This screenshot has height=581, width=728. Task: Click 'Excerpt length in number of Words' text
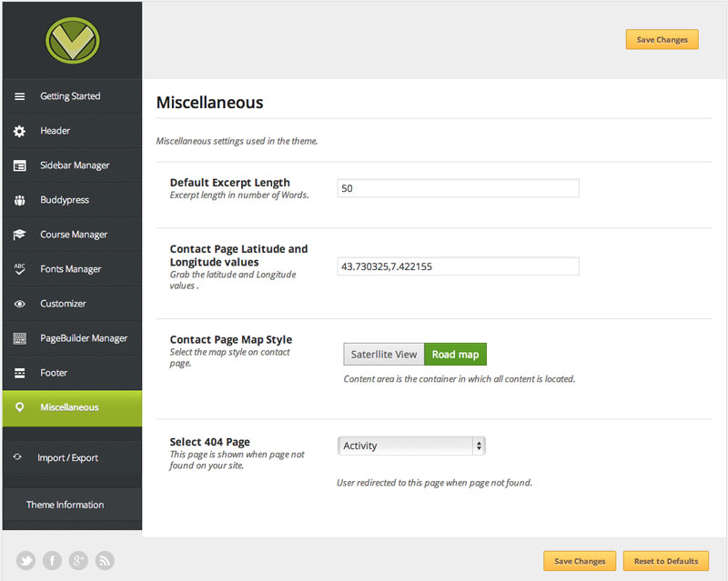coord(239,195)
